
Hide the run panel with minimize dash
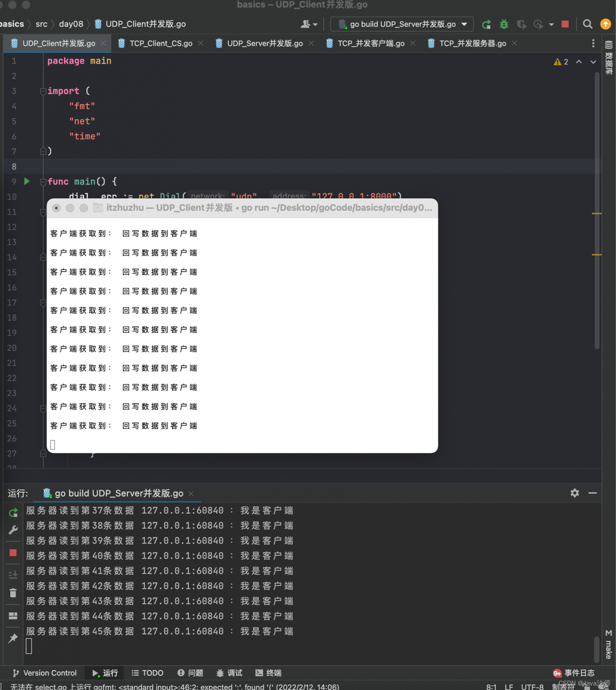tap(593, 493)
